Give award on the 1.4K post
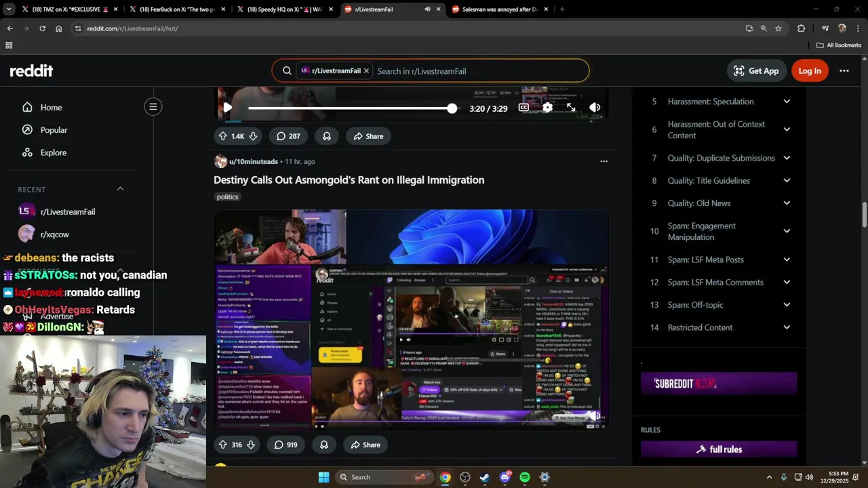 (327, 136)
